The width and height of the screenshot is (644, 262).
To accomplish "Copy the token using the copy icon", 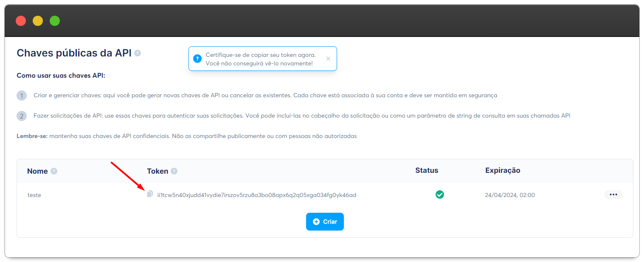I will [149, 194].
